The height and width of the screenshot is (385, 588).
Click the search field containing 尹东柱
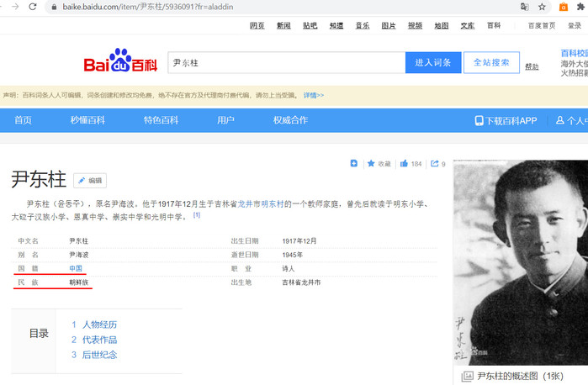point(287,62)
